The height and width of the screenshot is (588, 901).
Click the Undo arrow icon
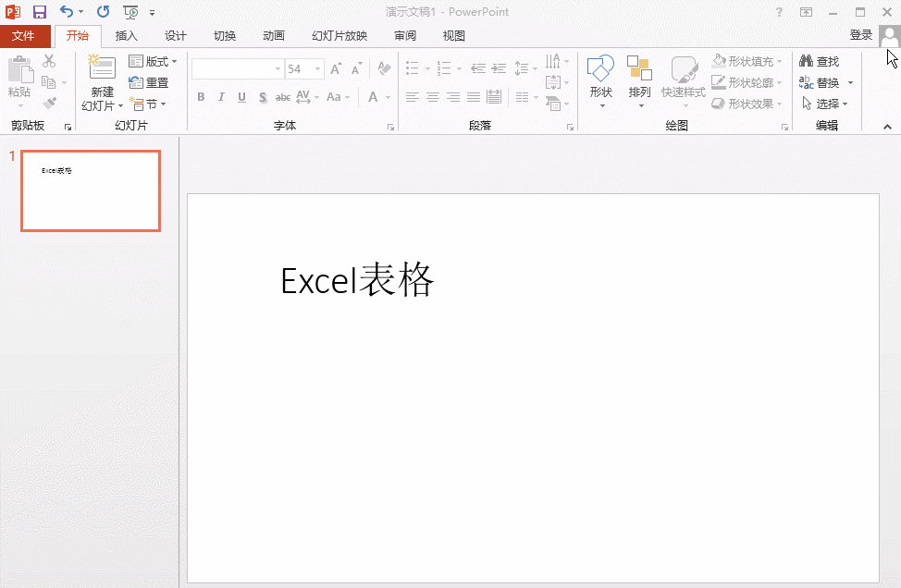(x=67, y=11)
